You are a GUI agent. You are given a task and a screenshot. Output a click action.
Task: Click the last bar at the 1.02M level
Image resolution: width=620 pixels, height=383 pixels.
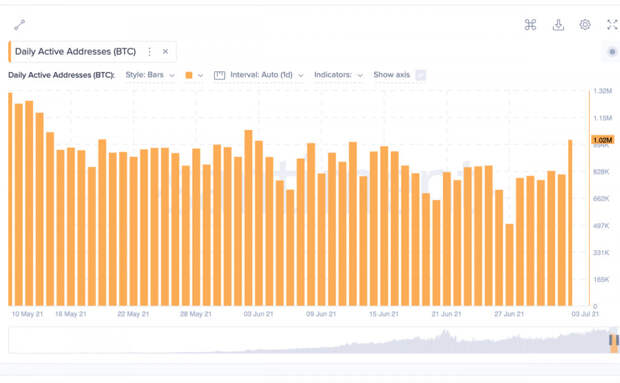[x=570, y=223]
